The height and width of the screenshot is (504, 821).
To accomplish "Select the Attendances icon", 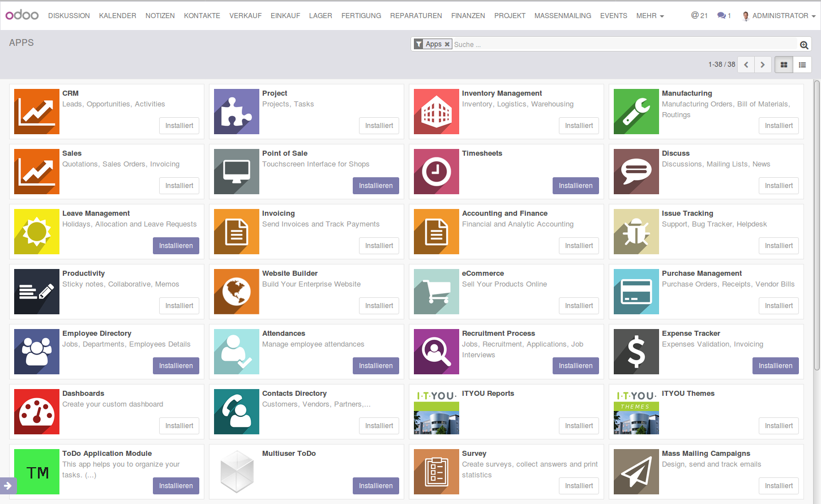I will [x=237, y=352].
